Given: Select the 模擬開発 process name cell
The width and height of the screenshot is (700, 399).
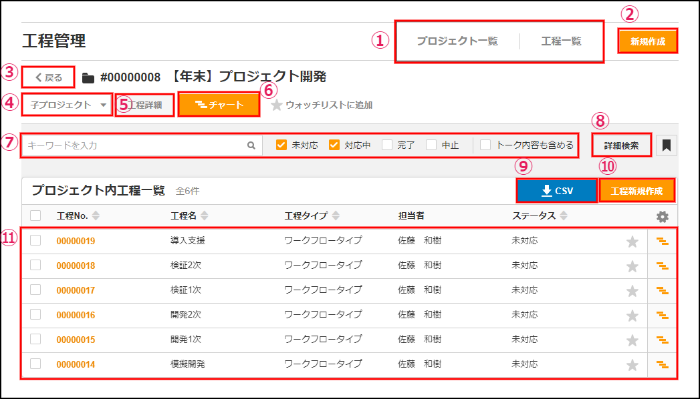Looking at the screenshot, I should point(188,364).
